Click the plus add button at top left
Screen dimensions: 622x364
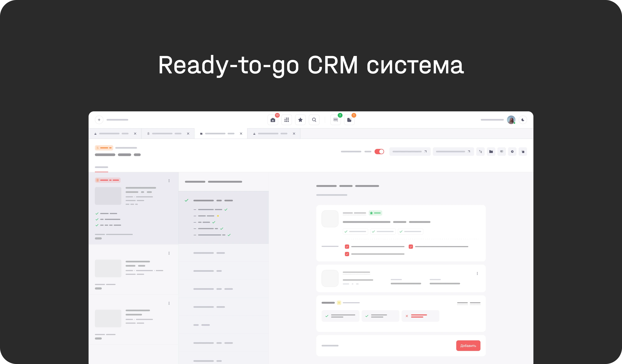pyautogui.click(x=99, y=120)
